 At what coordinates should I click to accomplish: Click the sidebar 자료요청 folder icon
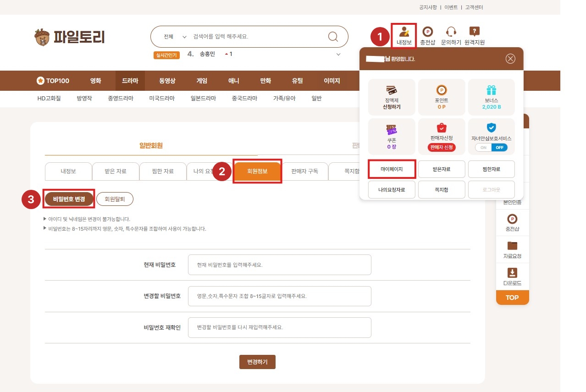point(512,246)
